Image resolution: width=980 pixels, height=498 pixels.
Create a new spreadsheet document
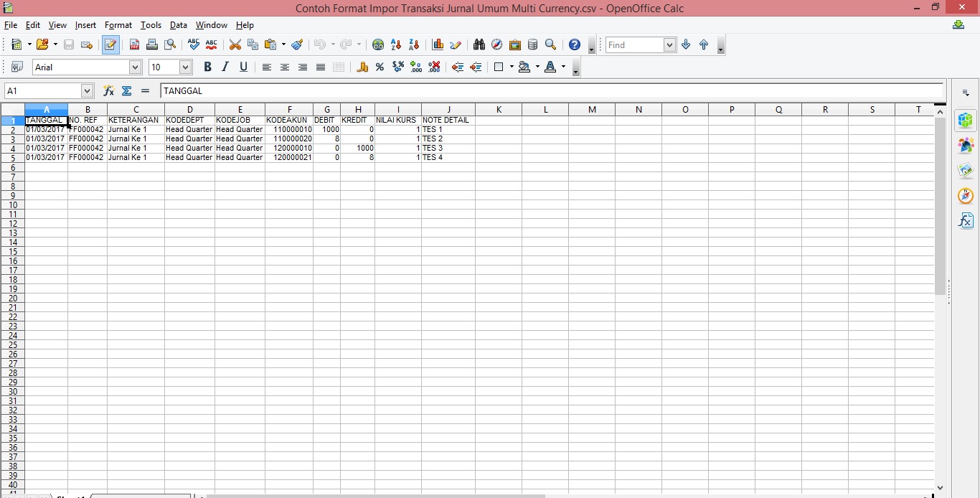click(x=16, y=44)
